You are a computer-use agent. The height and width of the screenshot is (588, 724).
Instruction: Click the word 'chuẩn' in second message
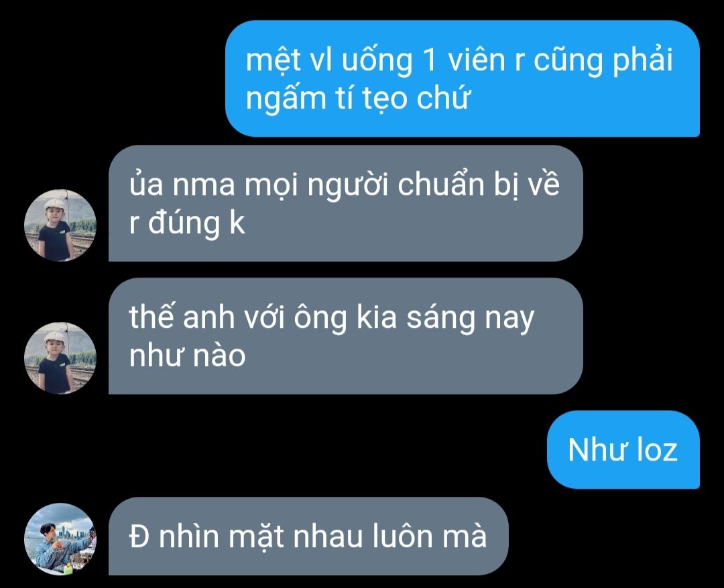pos(440,184)
